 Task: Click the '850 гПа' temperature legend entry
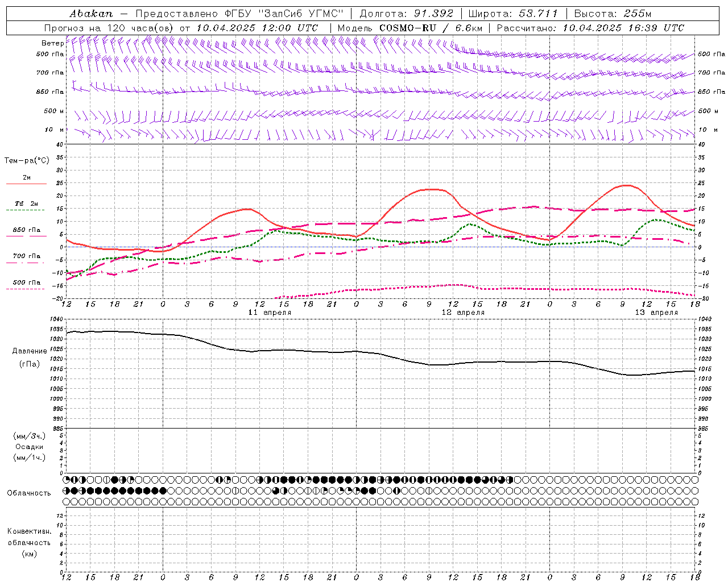click(x=27, y=230)
